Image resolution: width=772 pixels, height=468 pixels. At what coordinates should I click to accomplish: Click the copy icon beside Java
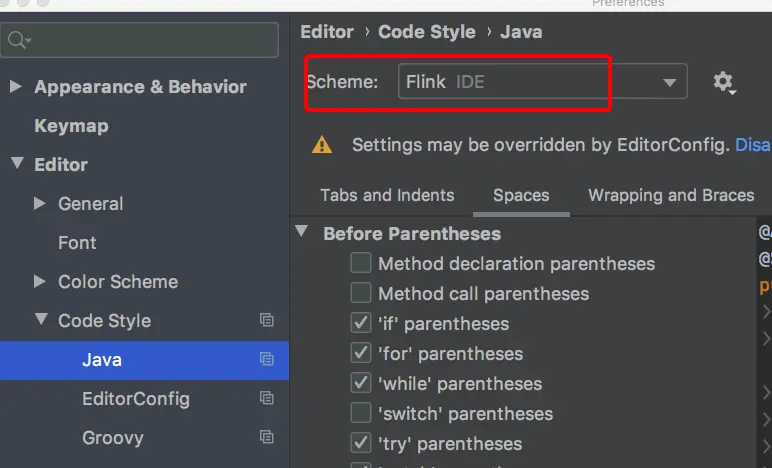(x=266, y=360)
